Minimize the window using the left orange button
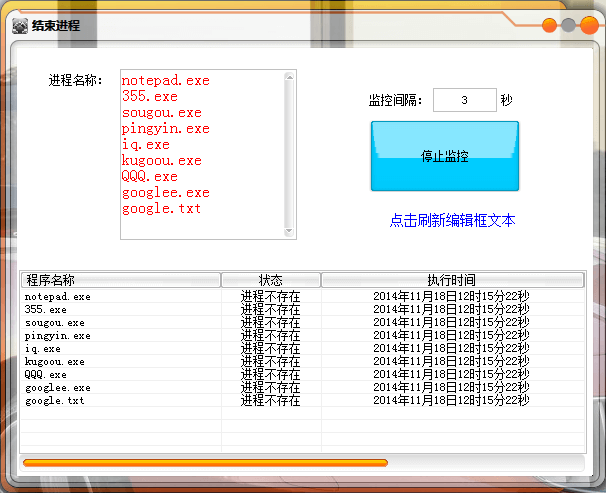Viewport: 606px width, 493px height. click(x=549, y=26)
